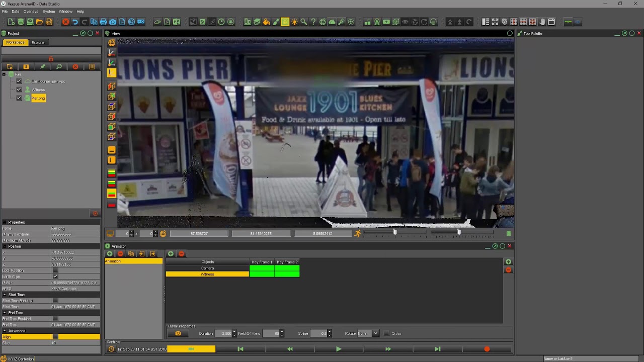
Task: Click the clock icon in Controls bar
Action: (x=111, y=349)
